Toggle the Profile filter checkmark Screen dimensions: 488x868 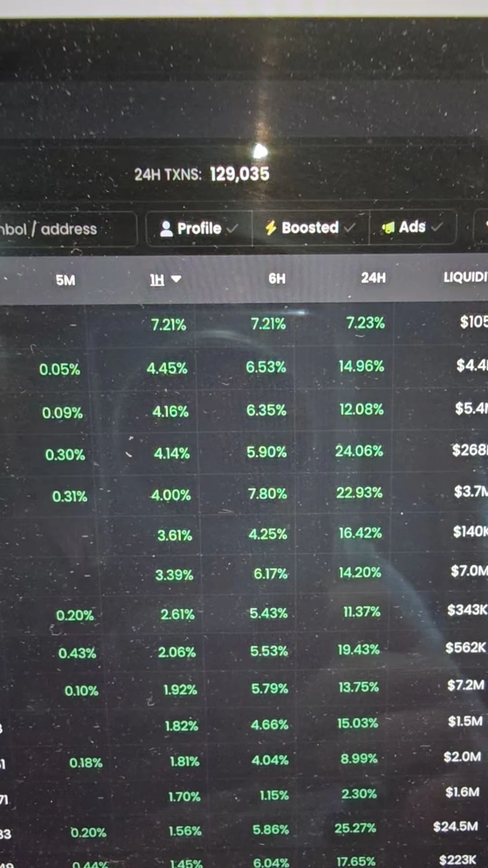click(x=232, y=229)
